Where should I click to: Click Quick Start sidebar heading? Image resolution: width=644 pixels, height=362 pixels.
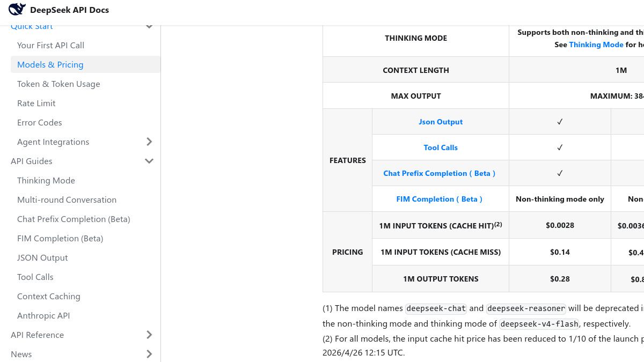(32, 27)
